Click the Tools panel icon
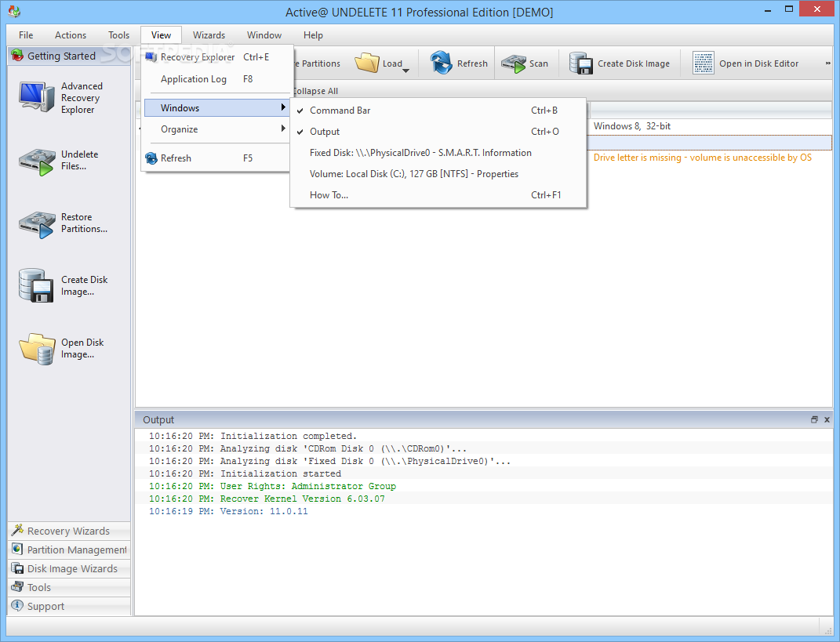The image size is (840, 642). [x=17, y=587]
